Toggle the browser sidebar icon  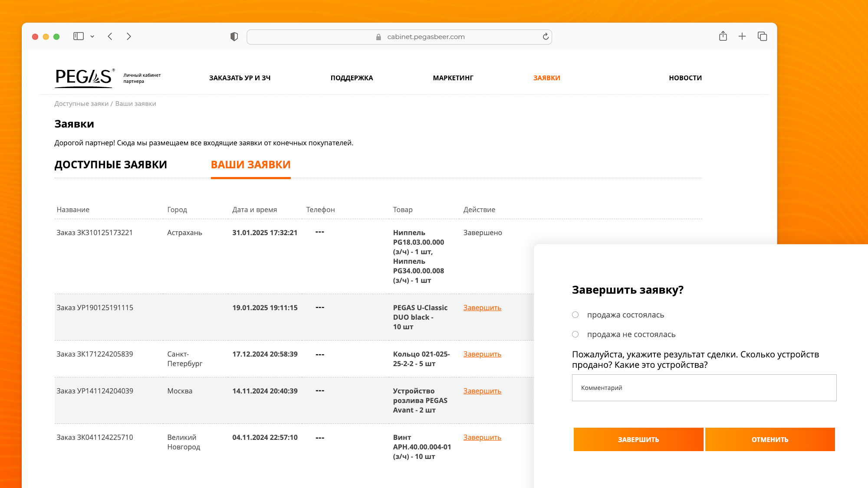tap(79, 36)
